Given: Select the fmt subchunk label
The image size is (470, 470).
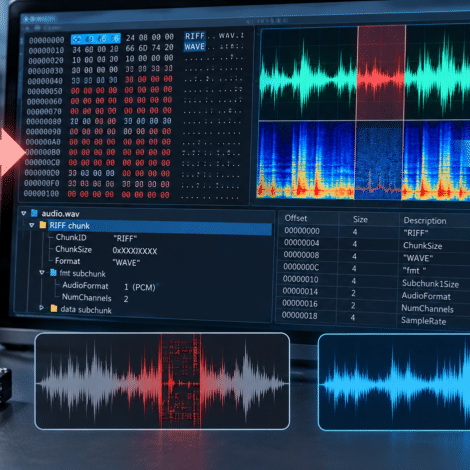Looking at the screenshot, I should click(82, 274).
